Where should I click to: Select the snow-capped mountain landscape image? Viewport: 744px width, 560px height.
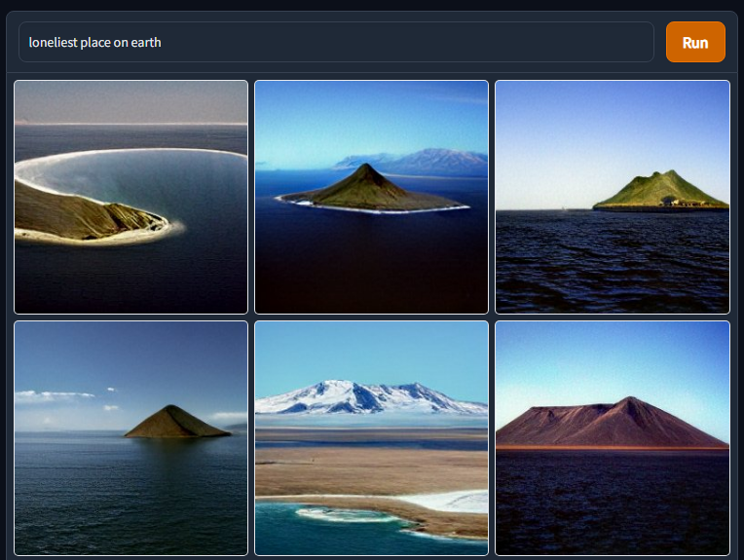[371, 438]
